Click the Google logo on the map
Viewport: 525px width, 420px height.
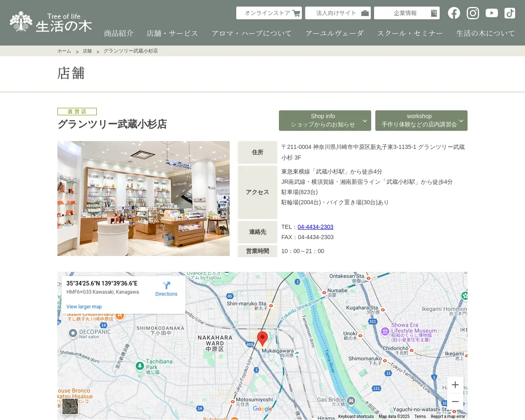click(262, 409)
